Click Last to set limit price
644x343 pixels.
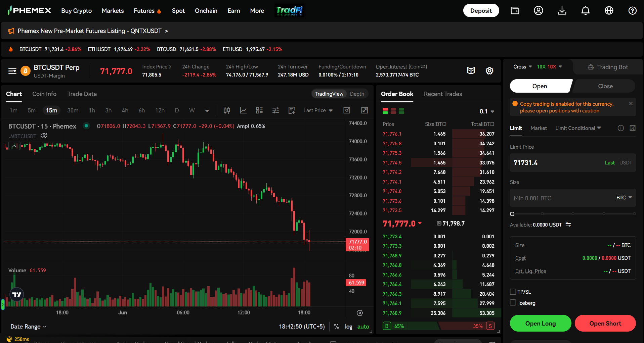pyautogui.click(x=610, y=163)
